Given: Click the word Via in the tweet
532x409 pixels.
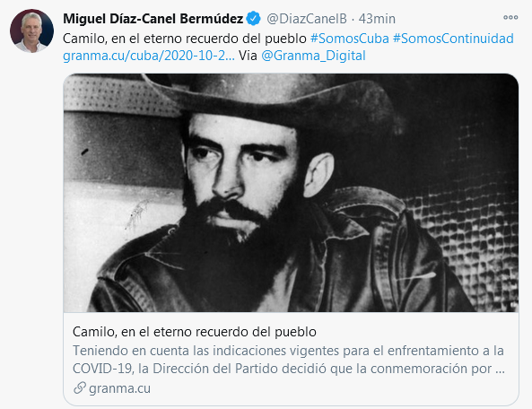Looking at the screenshot, I should (x=248, y=56).
